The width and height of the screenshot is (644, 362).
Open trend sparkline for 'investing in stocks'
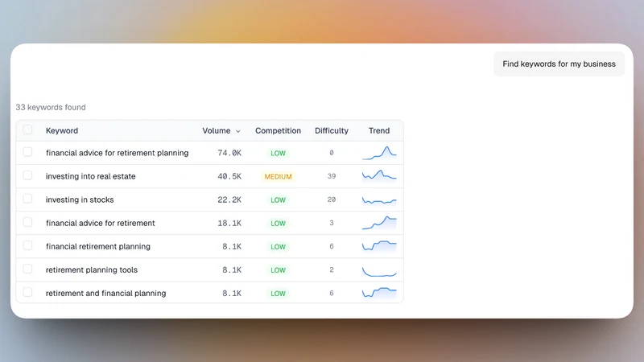(379, 200)
